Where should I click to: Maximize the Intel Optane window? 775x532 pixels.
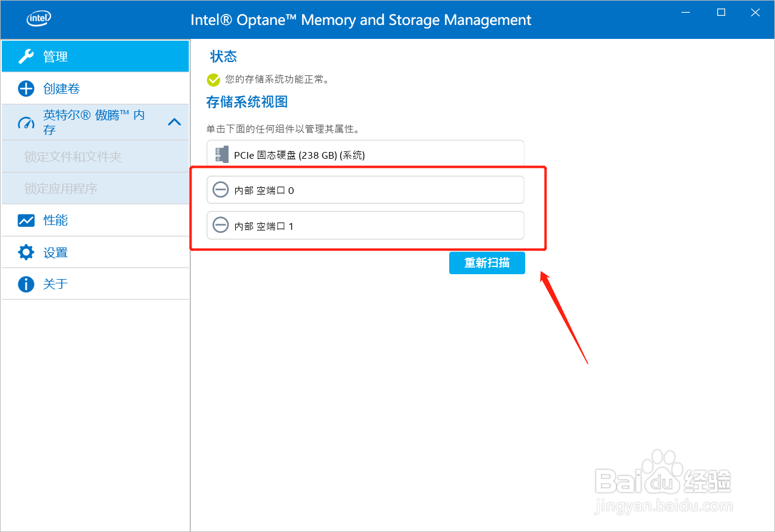(x=722, y=12)
